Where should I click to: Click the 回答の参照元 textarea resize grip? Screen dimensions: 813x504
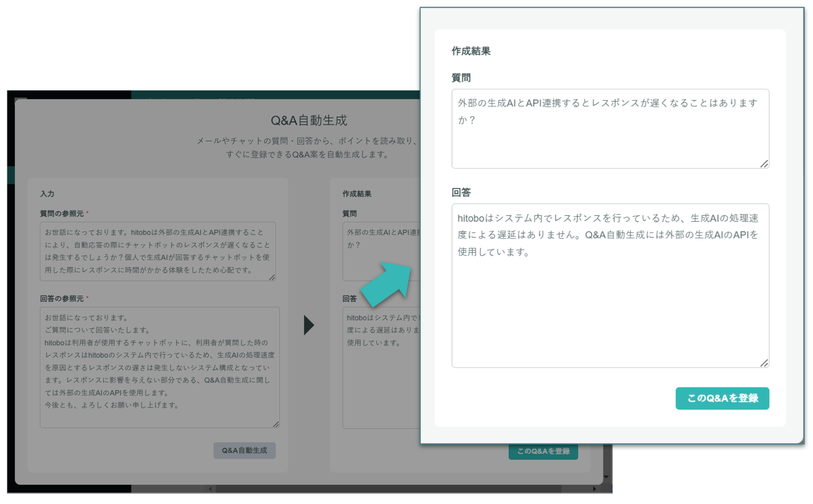point(276,424)
